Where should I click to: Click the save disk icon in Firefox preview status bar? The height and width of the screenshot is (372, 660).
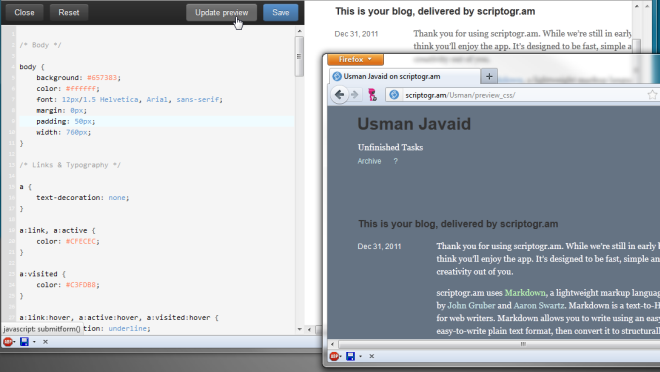click(x=350, y=356)
